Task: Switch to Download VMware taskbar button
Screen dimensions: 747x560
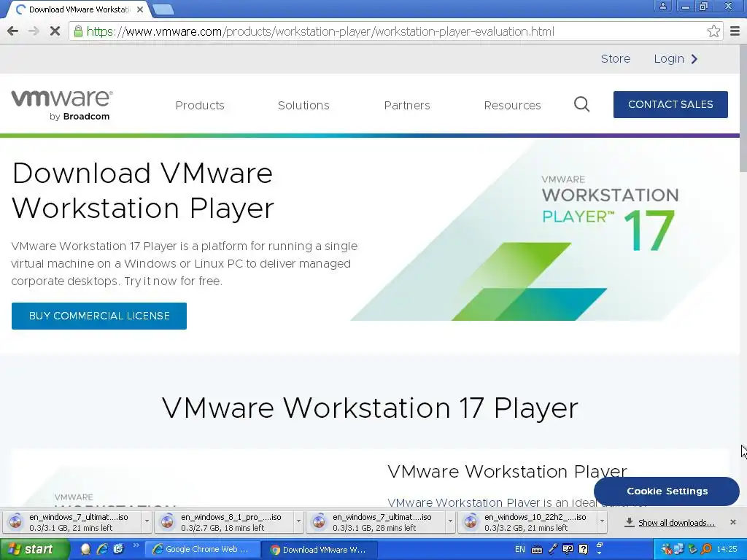Action: click(x=320, y=550)
